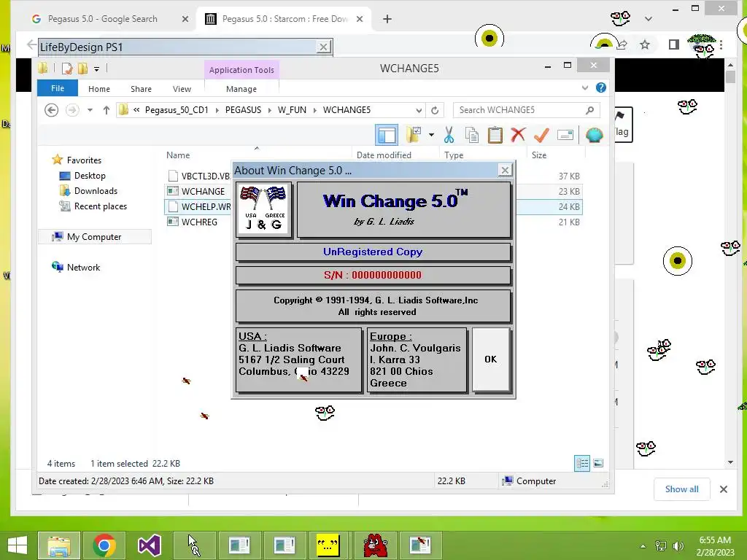Image resolution: width=747 pixels, height=560 pixels.
Task: Click the Rename card icon in toolbar
Action: (x=565, y=135)
